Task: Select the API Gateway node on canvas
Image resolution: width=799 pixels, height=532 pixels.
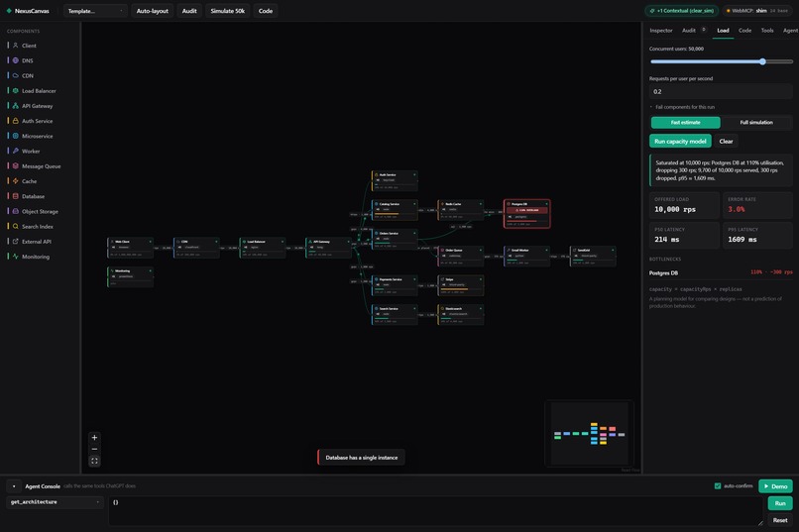Action: 329,248
